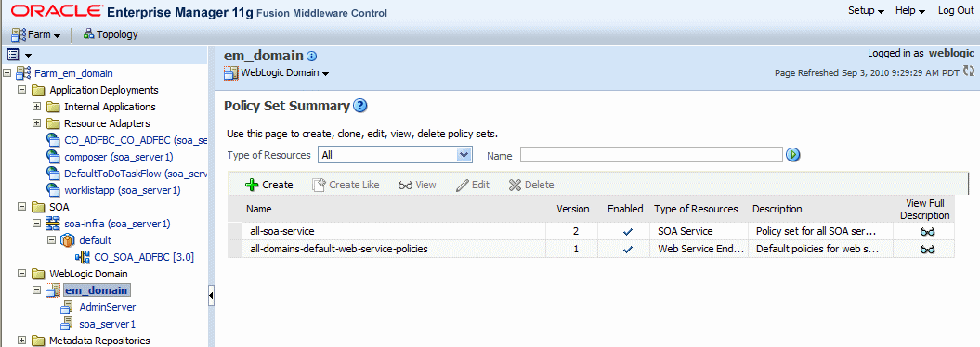Click the Create Like button
This screenshot has width=980, height=347.
pos(346,185)
